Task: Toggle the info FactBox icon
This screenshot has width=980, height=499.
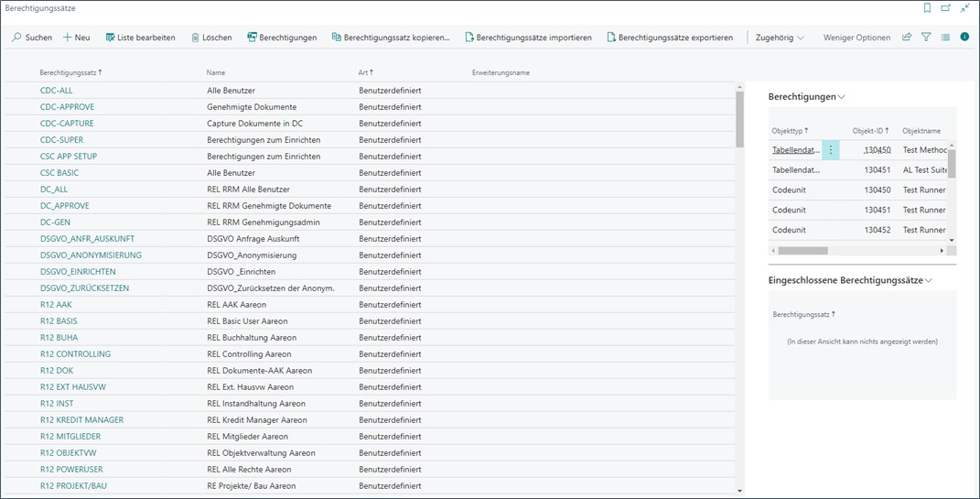Action: pos(964,38)
